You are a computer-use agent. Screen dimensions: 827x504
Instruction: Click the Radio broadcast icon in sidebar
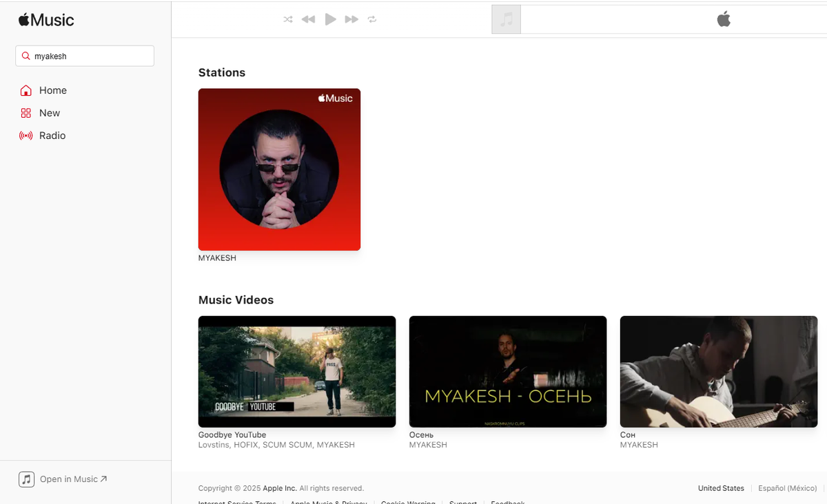tap(26, 136)
